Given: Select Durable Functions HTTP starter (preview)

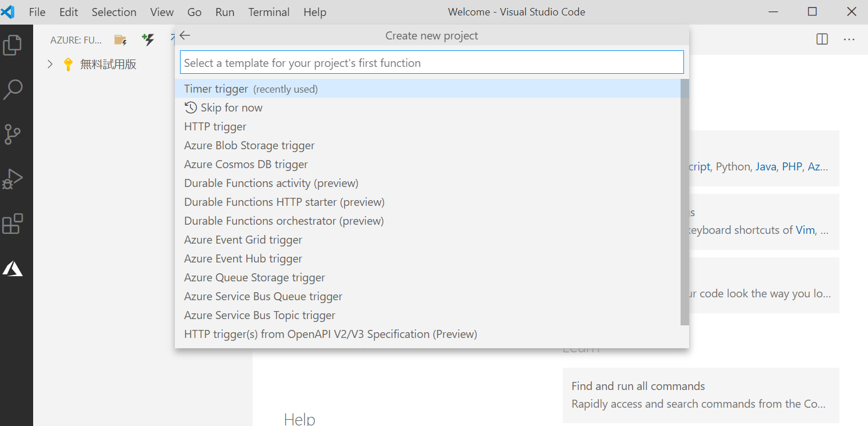Looking at the screenshot, I should click(427, 202).
